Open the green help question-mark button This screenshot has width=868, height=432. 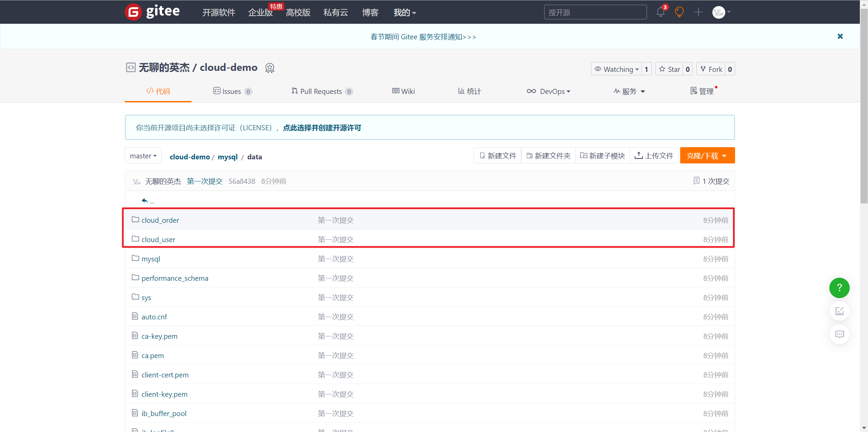tap(839, 288)
